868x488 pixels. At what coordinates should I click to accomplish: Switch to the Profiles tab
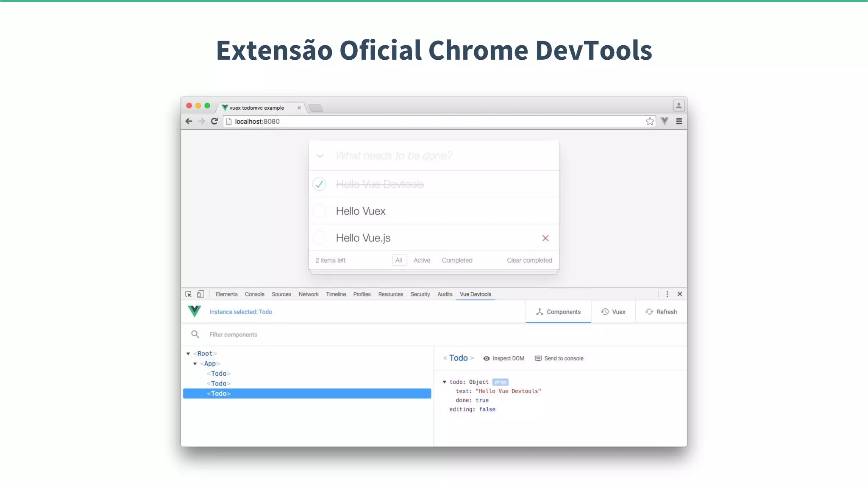point(362,294)
